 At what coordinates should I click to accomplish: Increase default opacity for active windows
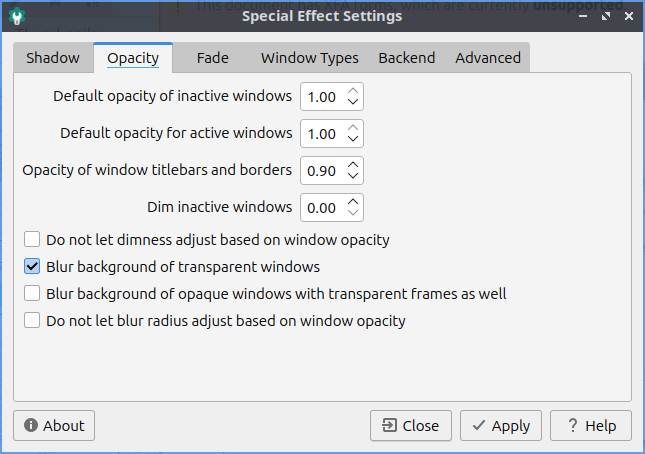coord(352,128)
